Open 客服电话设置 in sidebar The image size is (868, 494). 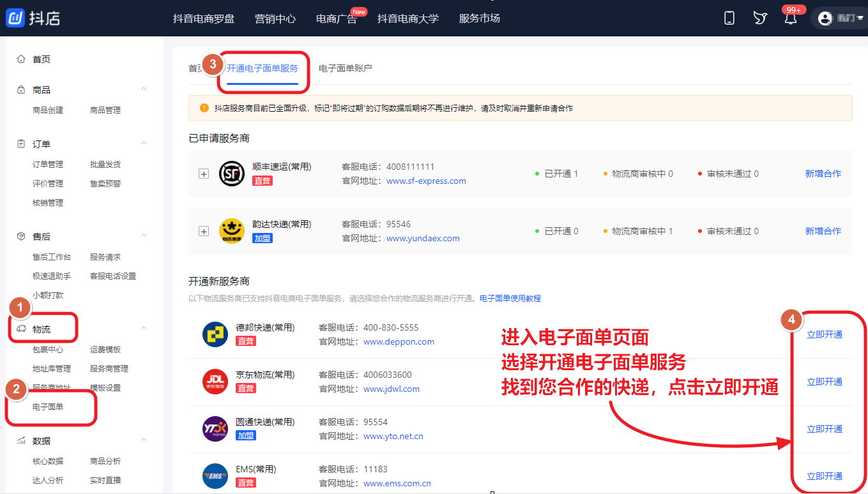point(113,276)
